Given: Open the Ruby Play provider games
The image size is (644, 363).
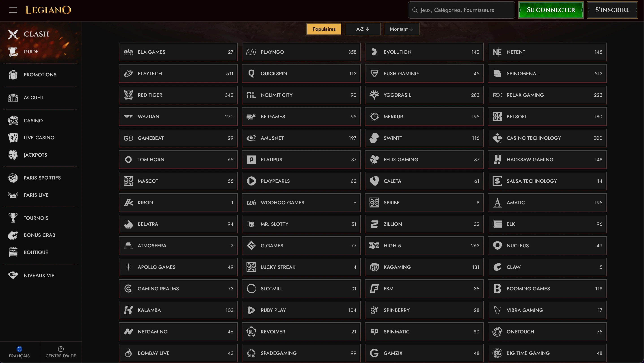Looking at the screenshot, I should 301,310.
